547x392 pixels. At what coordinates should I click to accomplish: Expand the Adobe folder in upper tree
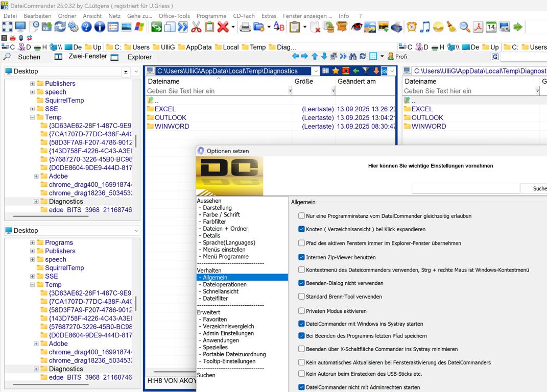pos(36,176)
